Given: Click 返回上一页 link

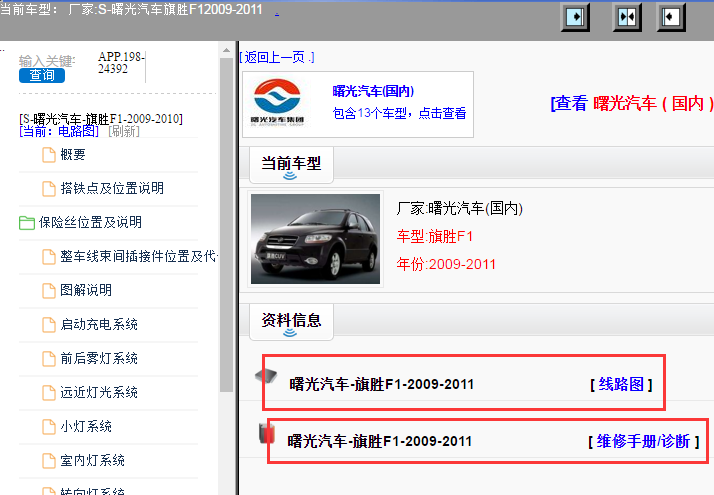Looking at the screenshot, I should point(277,57).
